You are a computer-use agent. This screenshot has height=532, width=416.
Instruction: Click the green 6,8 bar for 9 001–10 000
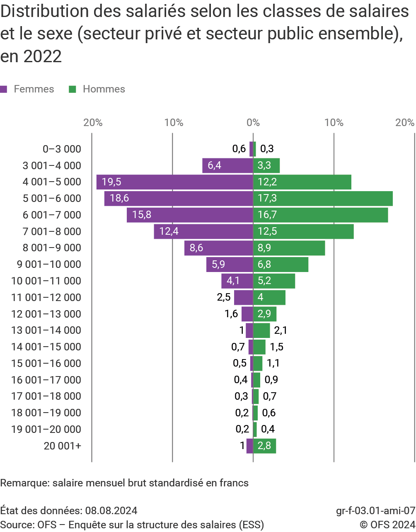coord(281,265)
